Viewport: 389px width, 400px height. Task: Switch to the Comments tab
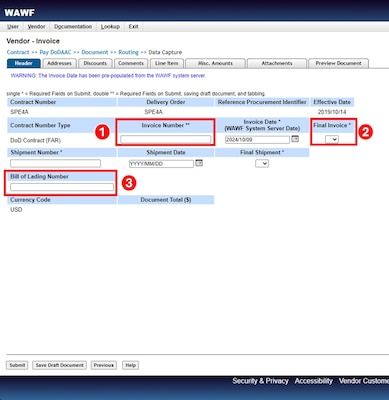coord(131,63)
